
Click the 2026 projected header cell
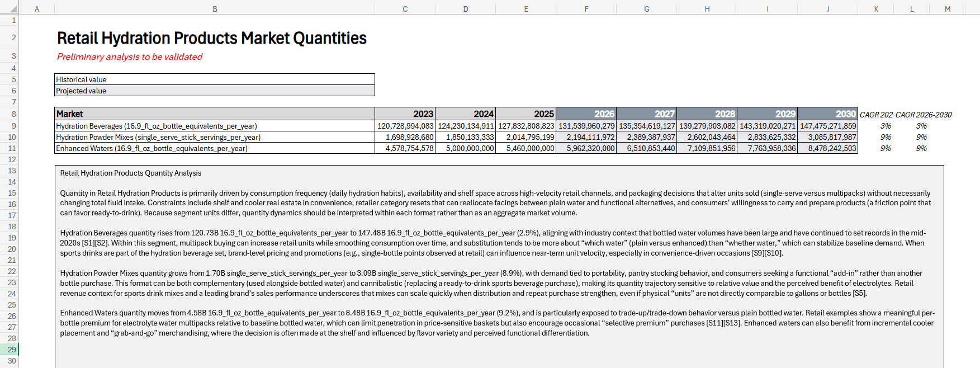point(586,114)
